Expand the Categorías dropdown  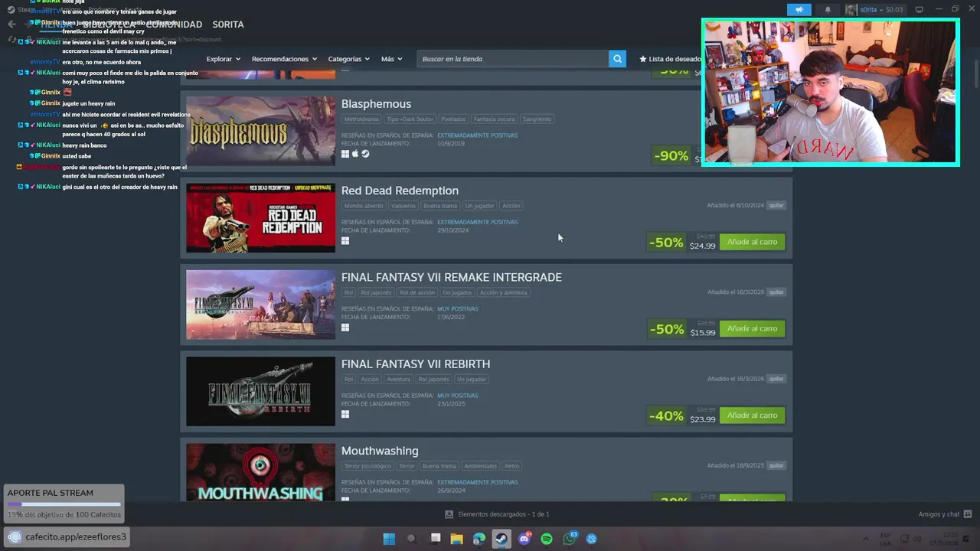(348, 59)
